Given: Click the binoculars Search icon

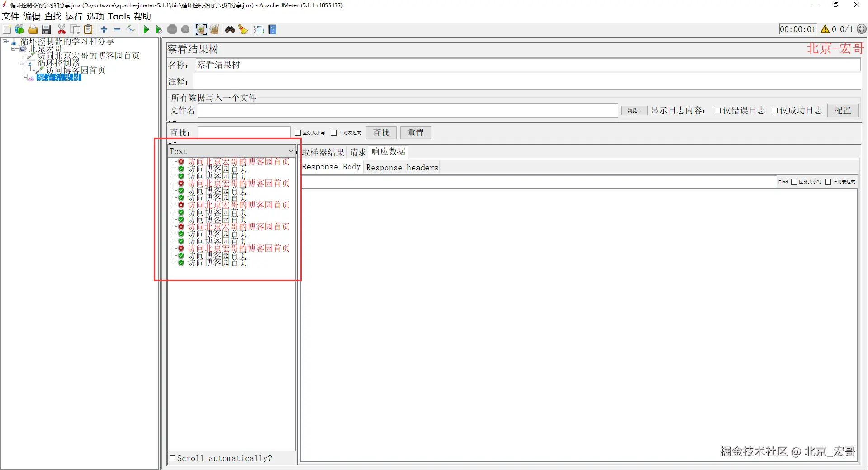Looking at the screenshot, I should [230, 30].
